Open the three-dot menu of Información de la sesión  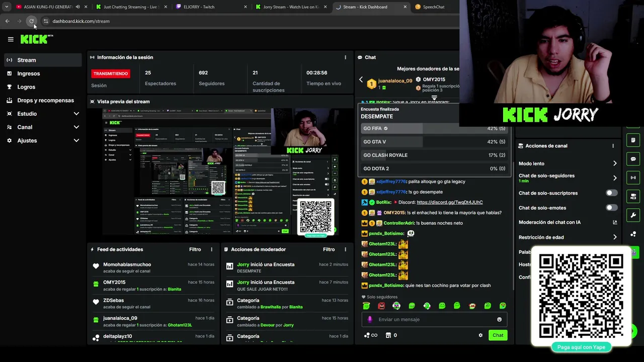coord(345,57)
